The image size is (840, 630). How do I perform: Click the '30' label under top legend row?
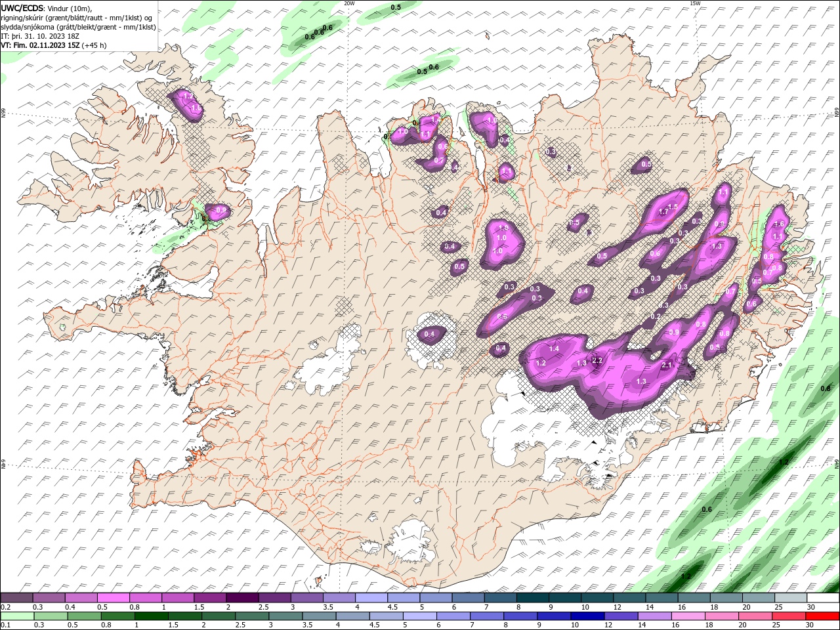(811, 607)
